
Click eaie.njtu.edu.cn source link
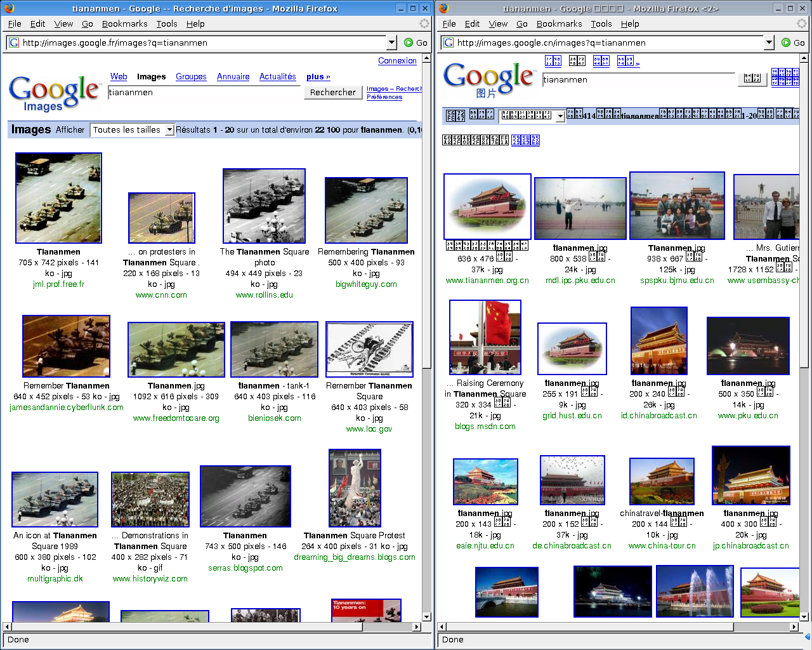(485, 546)
